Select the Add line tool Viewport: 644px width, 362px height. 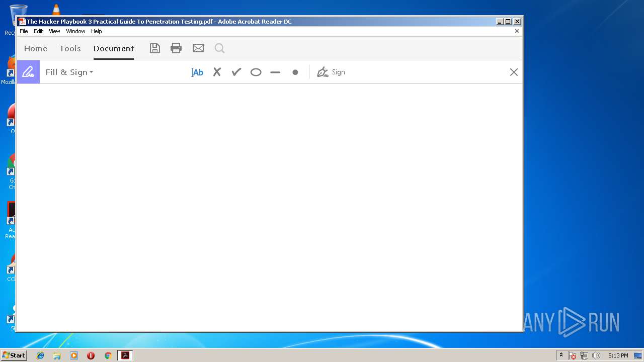(275, 72)
